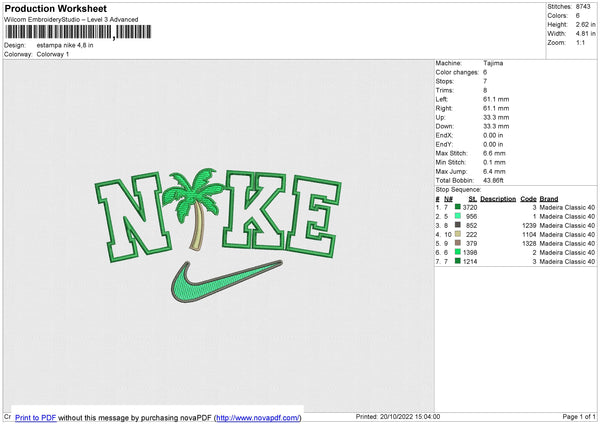The height and width of the screenshot is (424, 600).
Task: Choose the brown swatch in the 379 row
Action: (458, 243)
